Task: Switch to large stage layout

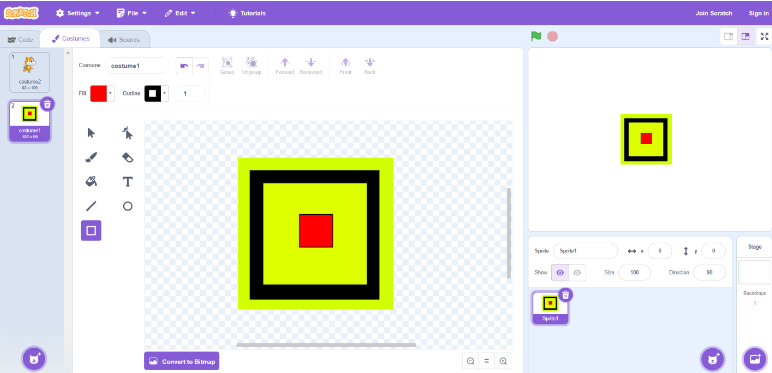Action: [x=745, y=36]
